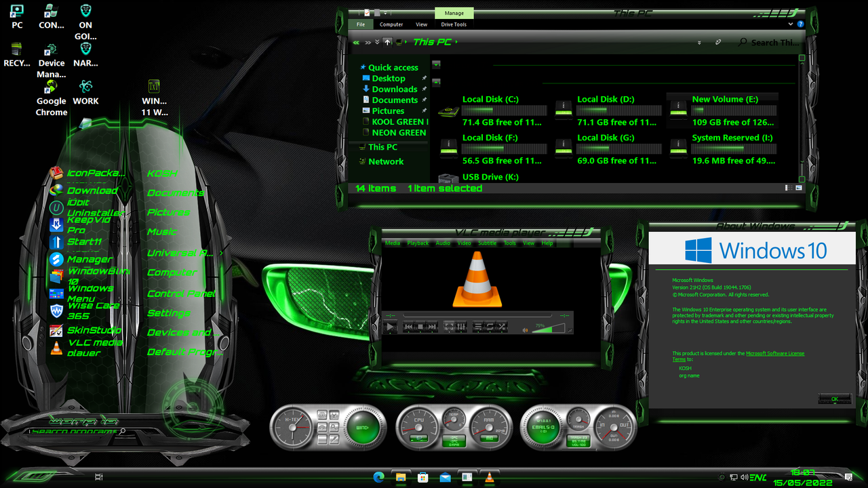Expand the Explorer ribbon chevron
Viewport: 868px width, 488px height.
[x=791, y=24]
